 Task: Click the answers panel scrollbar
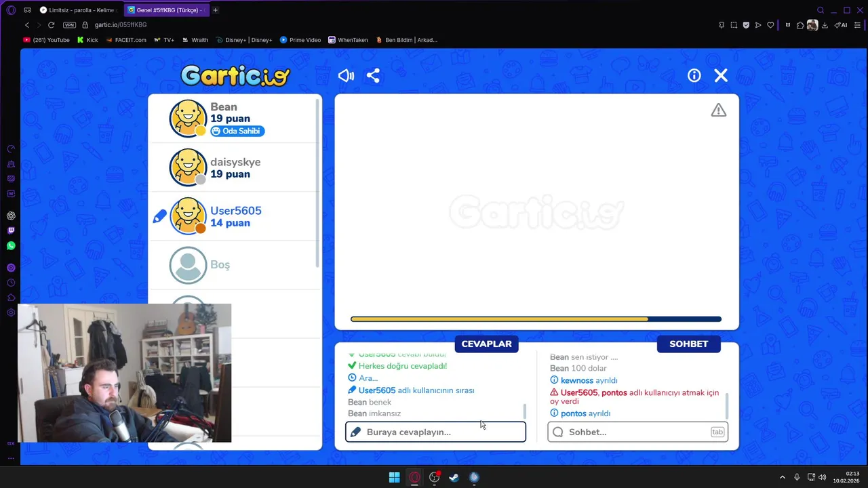click(524, 411)
